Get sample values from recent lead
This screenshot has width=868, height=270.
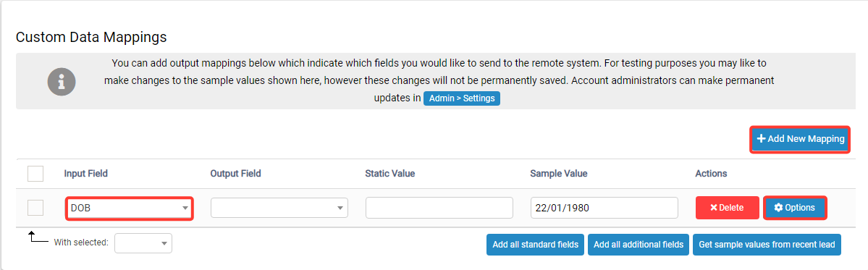767,245
